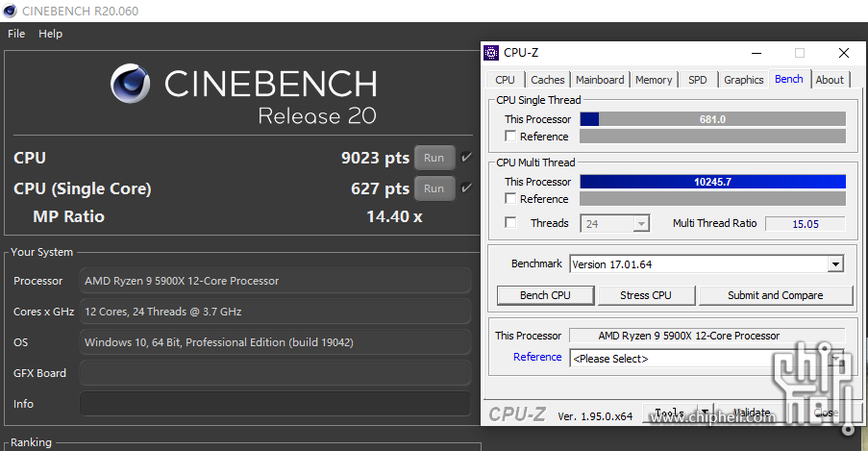Open the Benchmark version dropdown
This screenshot has height=451, width=868.
pos(836,264)
